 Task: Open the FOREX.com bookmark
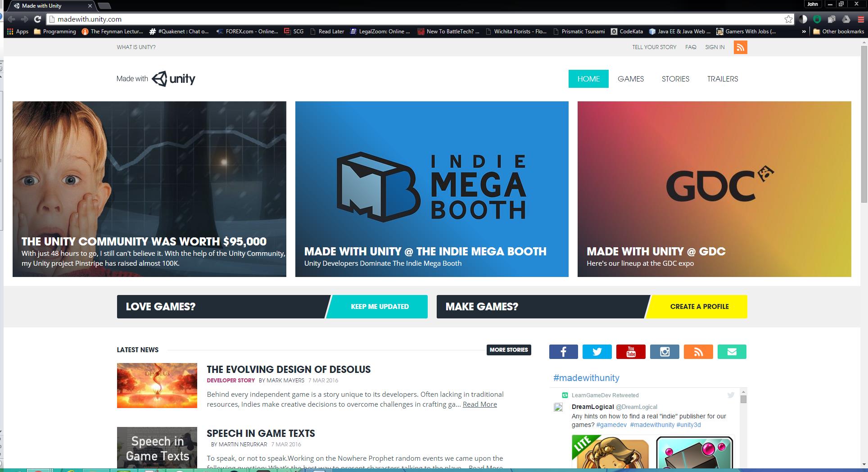(x=247, y=32)
